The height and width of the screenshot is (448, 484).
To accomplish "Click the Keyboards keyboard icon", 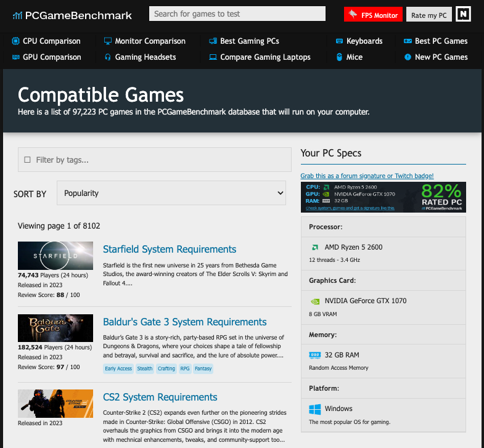I will 339,41.
